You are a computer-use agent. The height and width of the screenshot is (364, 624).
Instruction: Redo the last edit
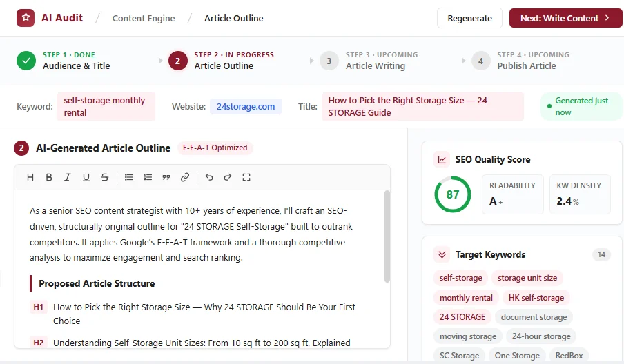pyautogui.click(x=228, y=177)
